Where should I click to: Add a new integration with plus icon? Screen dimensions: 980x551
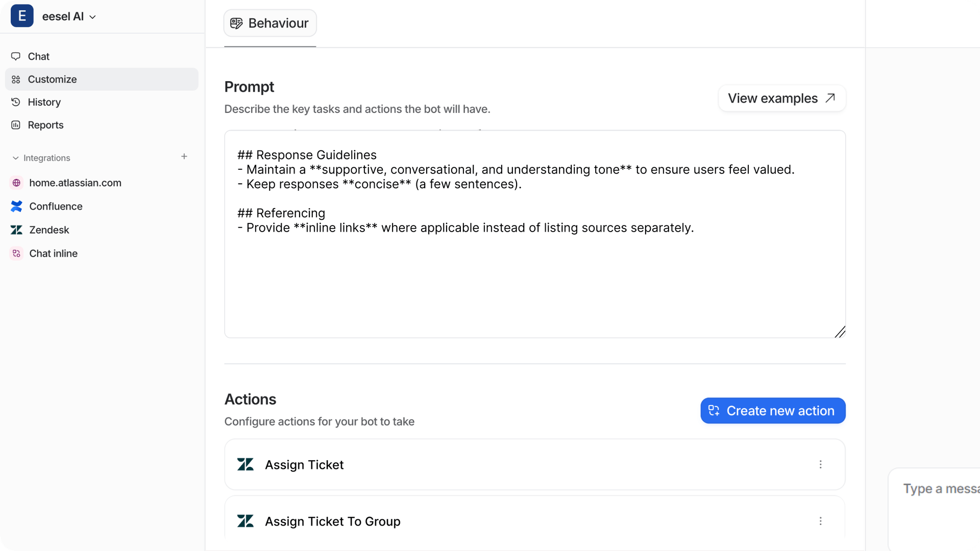[184, 157]
